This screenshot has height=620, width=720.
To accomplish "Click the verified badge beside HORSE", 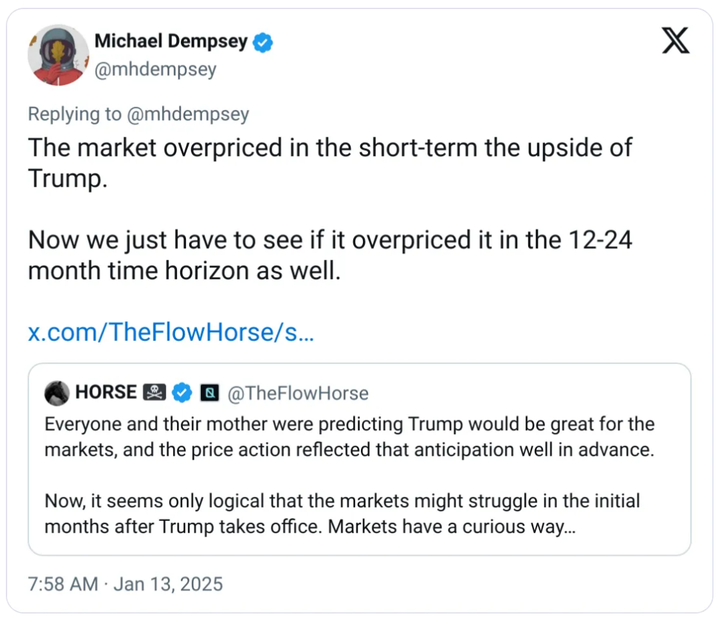I will pos(182,392).
